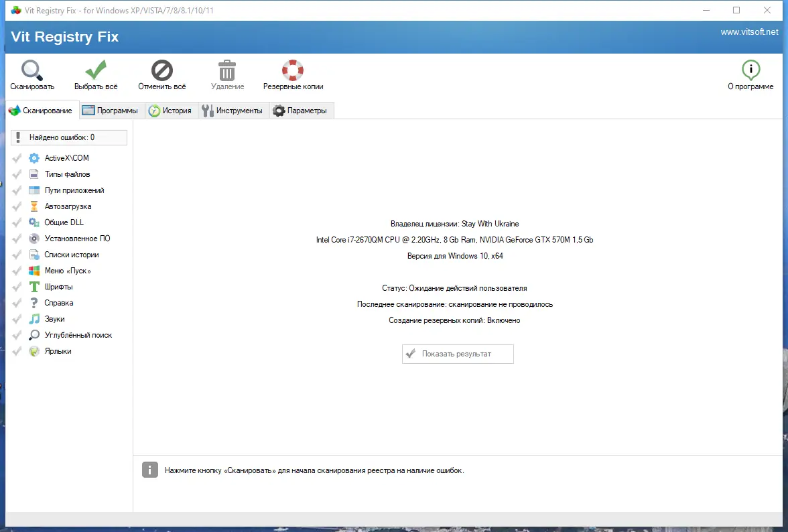This screenshot has height=532, width=788.
Task: Click the Найдено ошибок status panel
Action: 69,137
